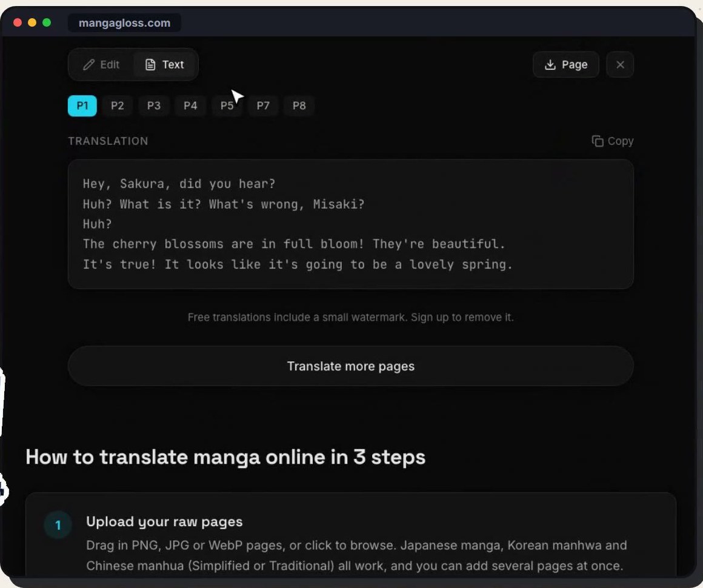Open page tab P2
703x588 pixels.
[x=118, y=106]
